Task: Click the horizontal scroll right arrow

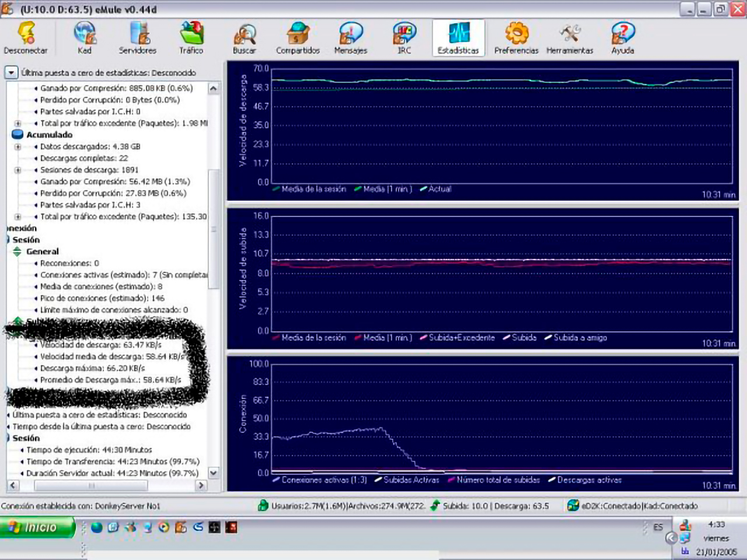Action: point(201,485)
